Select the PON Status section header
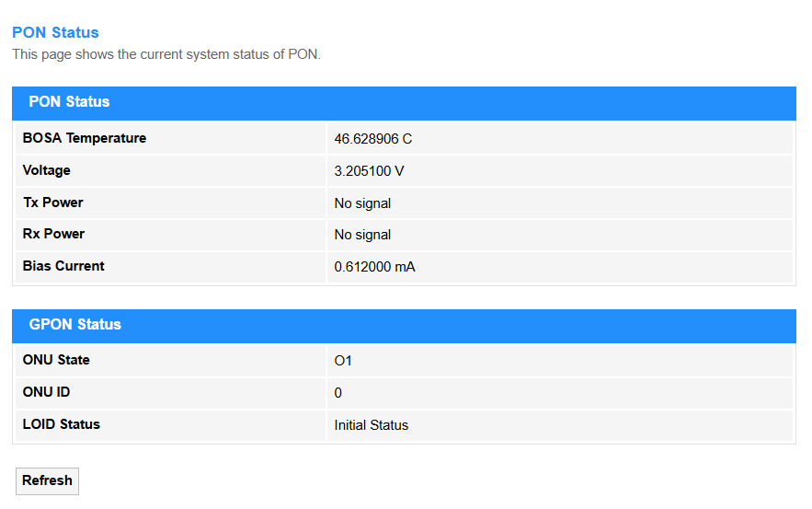This screenshot has width=812, height=509. 404,103
